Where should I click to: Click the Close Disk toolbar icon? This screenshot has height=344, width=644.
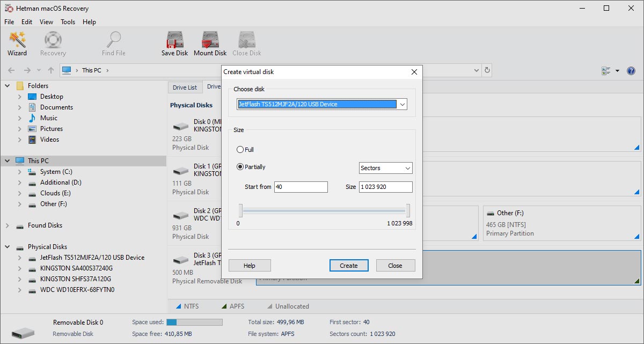coord(247,44)
